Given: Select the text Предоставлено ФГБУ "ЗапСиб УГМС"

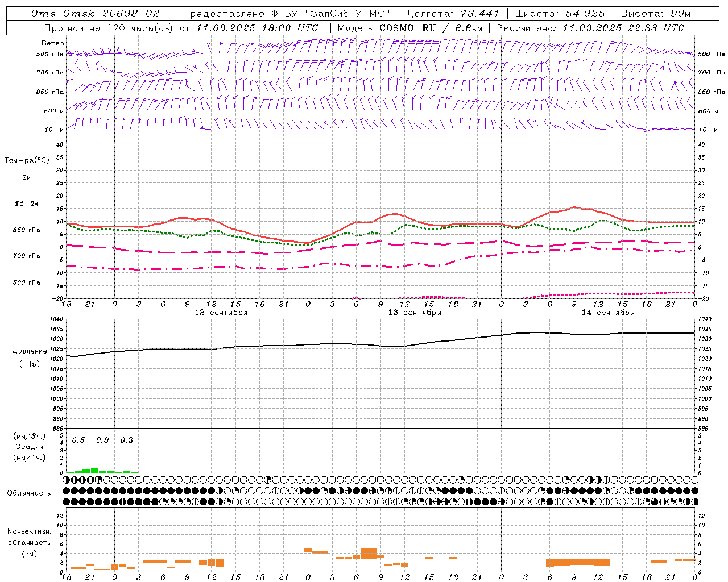Looking at the screenshot, I should tap(286, 14).
